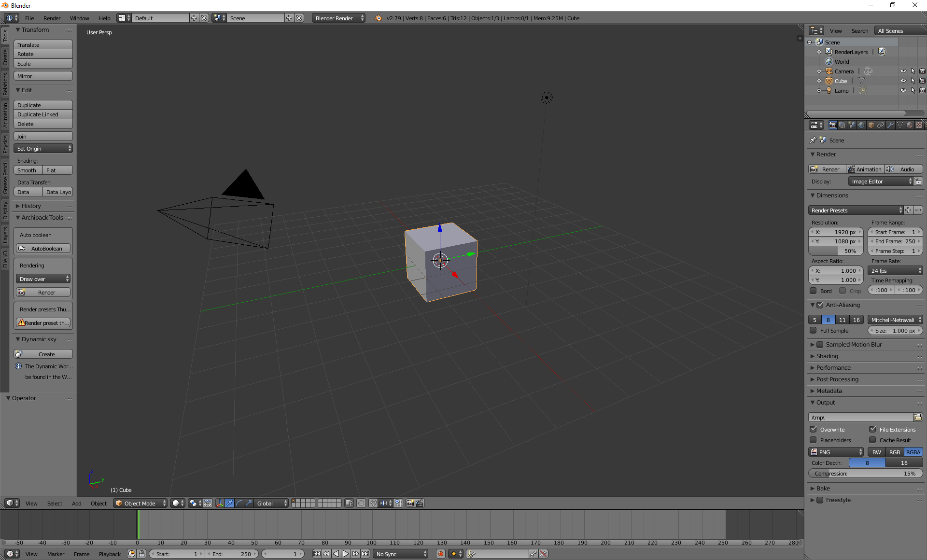
Task: Click the OpenGL render image camera icon
Action: coord(410,503)
